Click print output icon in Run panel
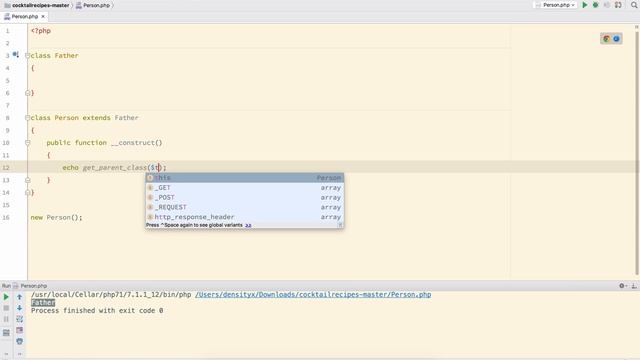 (19, 341)
